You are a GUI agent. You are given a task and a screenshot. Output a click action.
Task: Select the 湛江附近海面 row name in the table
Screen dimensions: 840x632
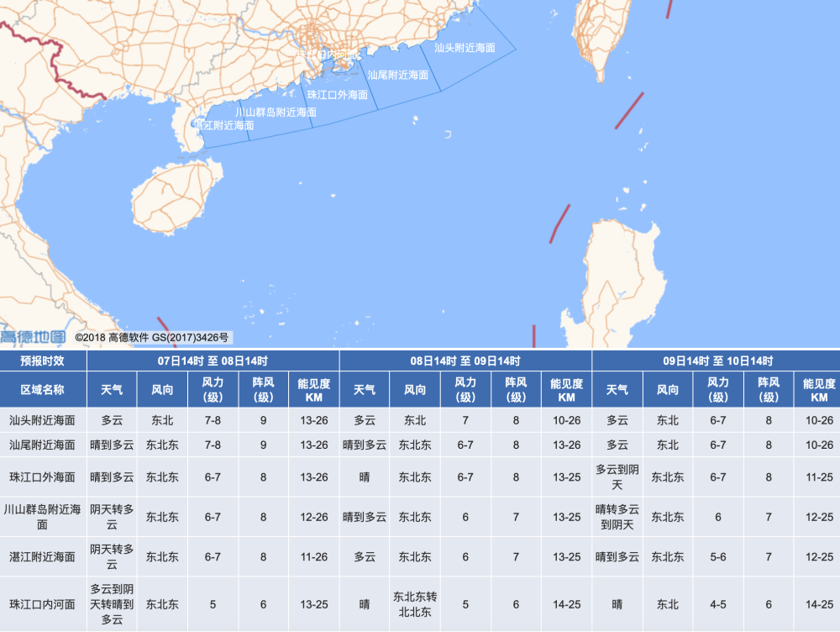pyautogui.click(x=43, y=556)
